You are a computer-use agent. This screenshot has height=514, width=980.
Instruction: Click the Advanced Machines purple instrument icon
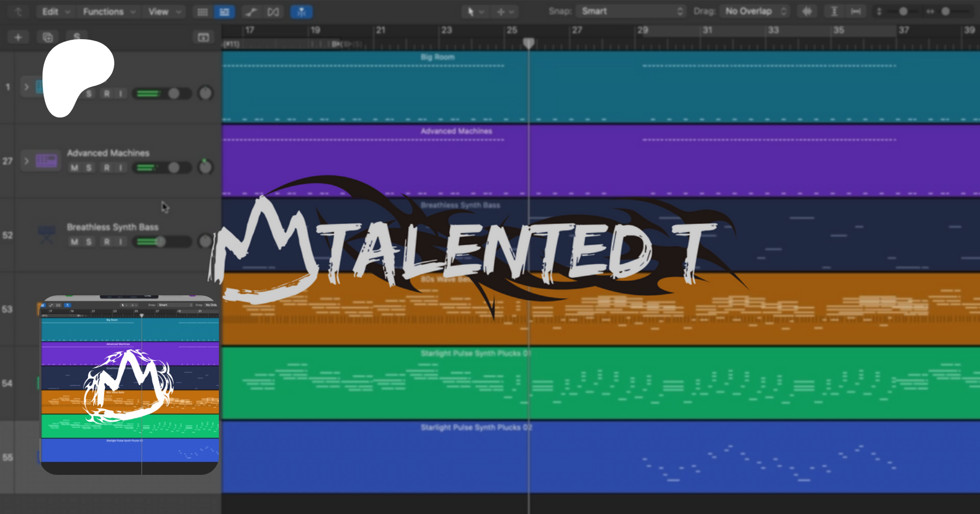tap(47, 161)
